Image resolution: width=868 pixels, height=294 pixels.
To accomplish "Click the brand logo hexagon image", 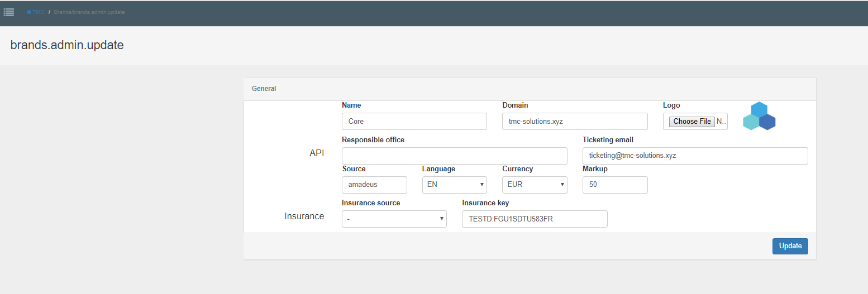I will pos(759,116).
